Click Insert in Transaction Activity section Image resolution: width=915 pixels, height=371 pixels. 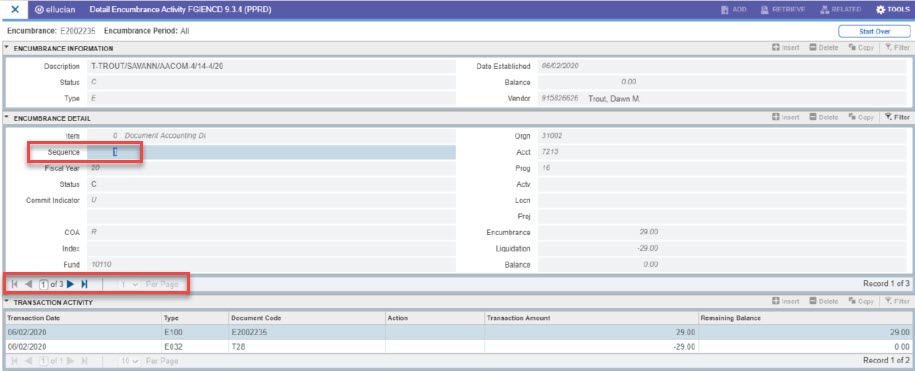point(785,302)
